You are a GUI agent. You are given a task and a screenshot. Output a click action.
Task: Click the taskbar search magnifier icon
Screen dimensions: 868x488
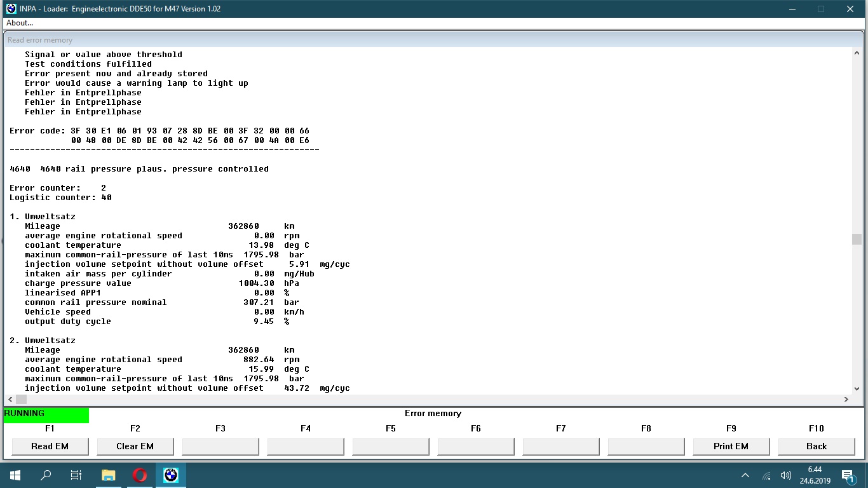pyautogui.click(x=46, y=475)
